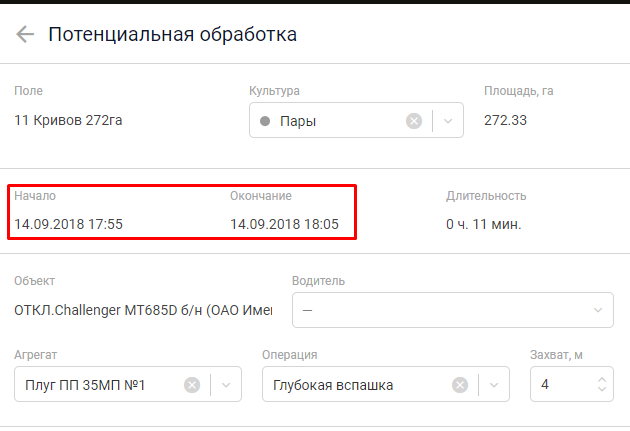Select the Начало date 14.09.2018 17:55

click(68, 224)
